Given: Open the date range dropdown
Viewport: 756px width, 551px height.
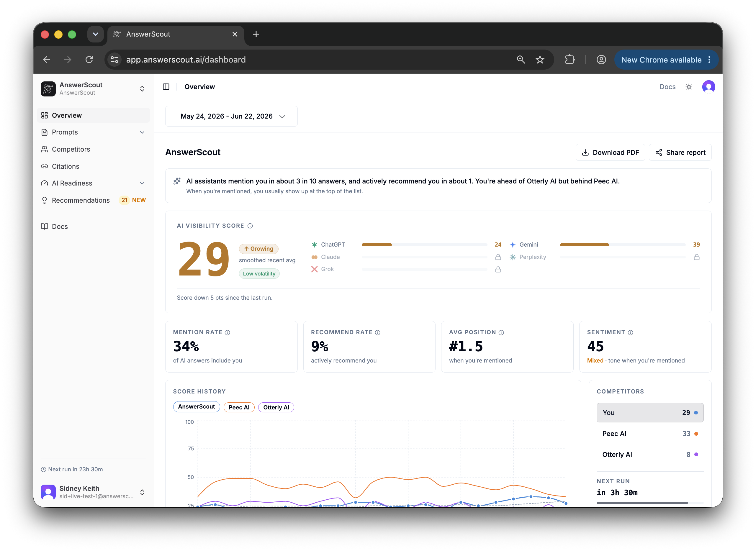Looking at the screenshot, I should pos(231,116).
